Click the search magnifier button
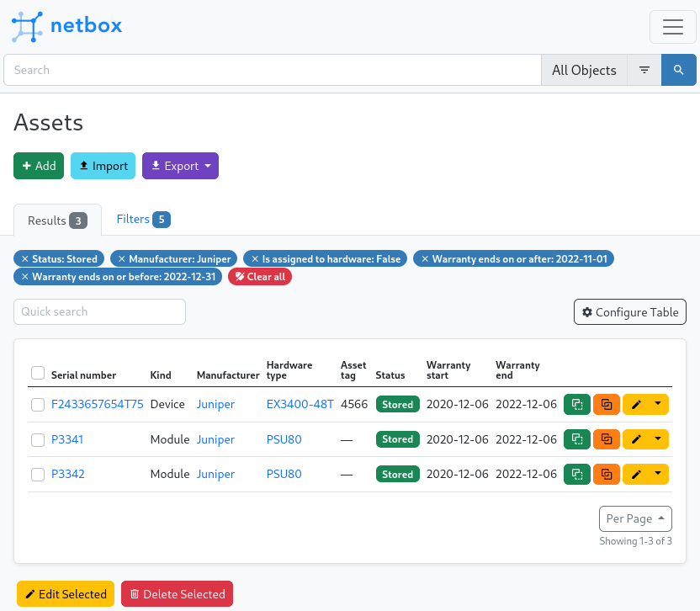Viewport: 700px width, 611px height. [679, 70]
